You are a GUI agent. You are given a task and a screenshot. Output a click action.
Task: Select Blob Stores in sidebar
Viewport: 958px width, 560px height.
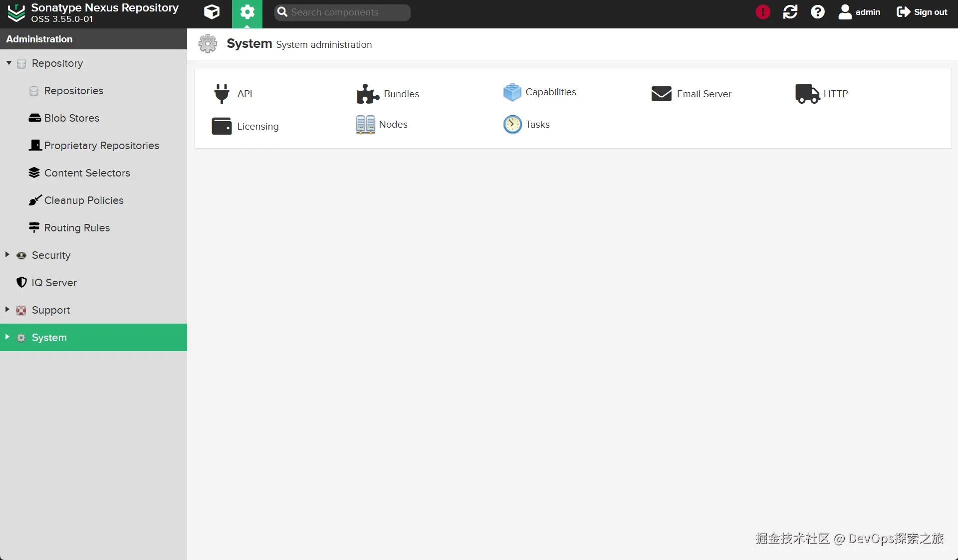pos(71,118)
